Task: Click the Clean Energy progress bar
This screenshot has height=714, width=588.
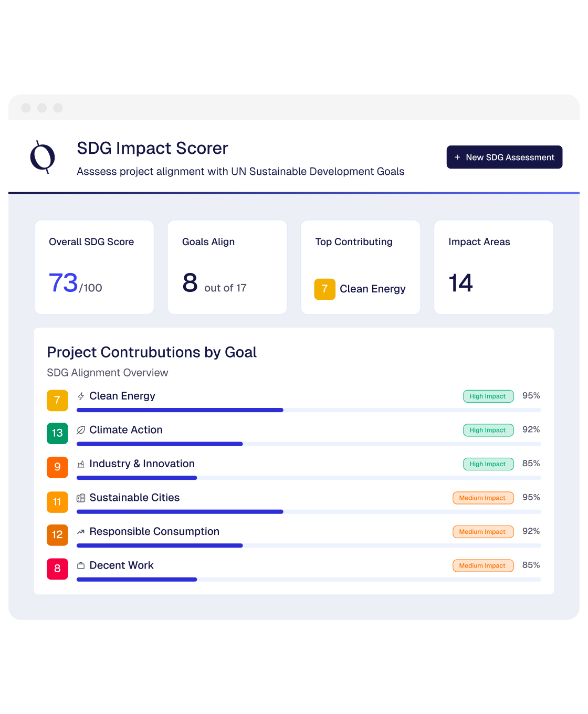Action: pyautogui.click(x=309, y=410)
